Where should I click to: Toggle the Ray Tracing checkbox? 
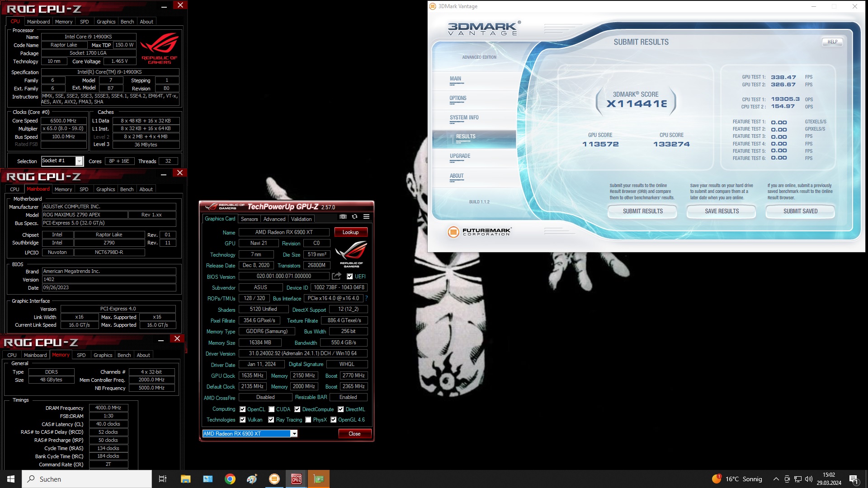pyautogui.click(x=271, y=420)
